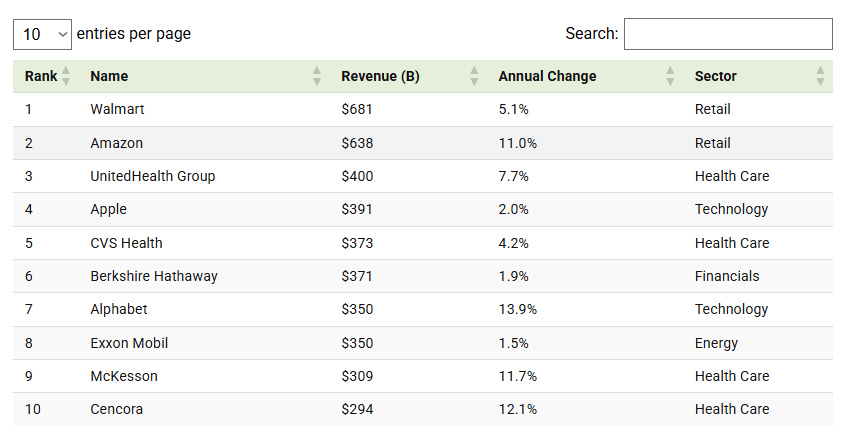This screenshot has height=440, width=845.
Task: Click the $309 revenue value
Action: [357, 376]
